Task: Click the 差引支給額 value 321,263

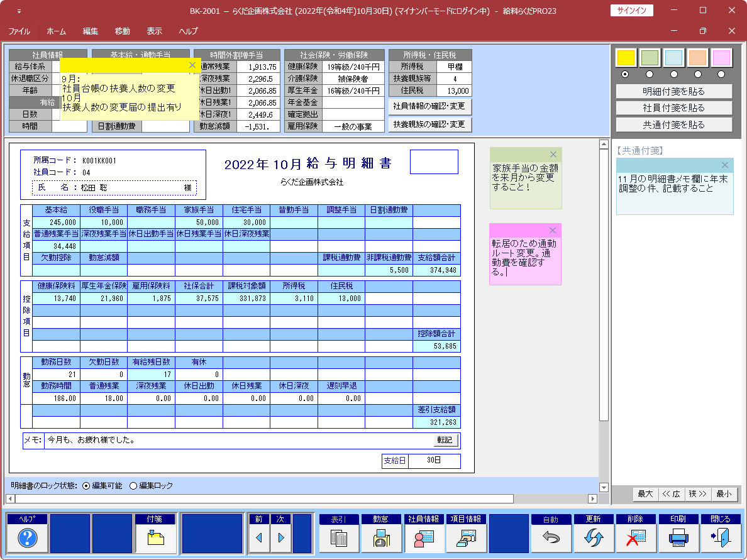Action: click(x=437, y=422)
